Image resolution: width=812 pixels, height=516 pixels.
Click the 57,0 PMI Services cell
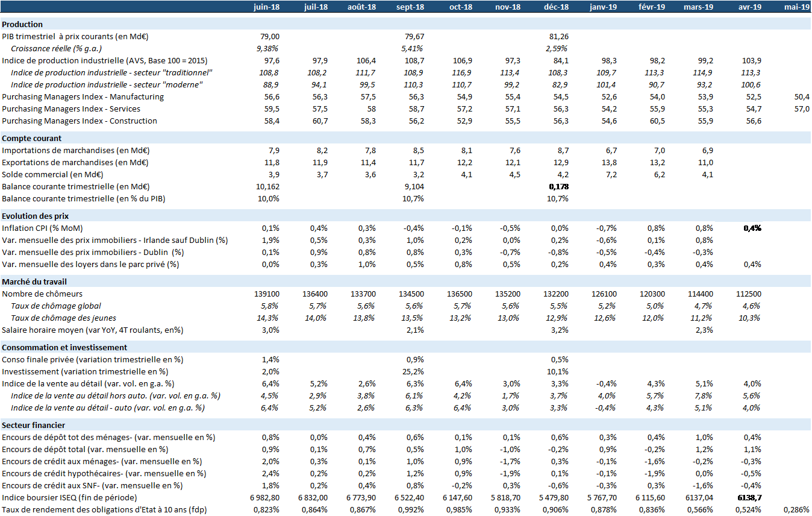[x=802, y=109]
